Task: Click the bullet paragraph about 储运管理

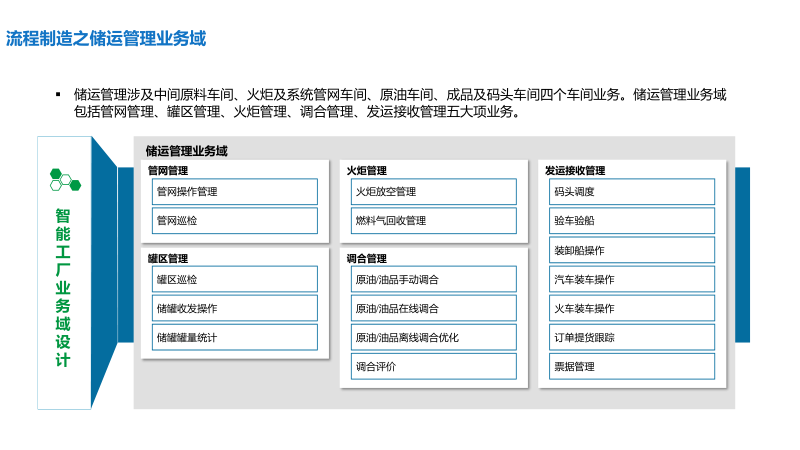Action: [399, 103]
